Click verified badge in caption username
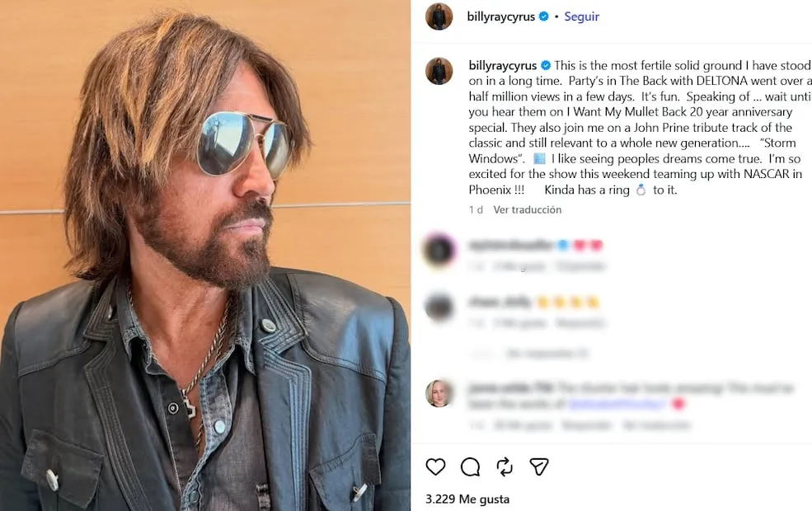Viewport: 812px width, 511px height. 546,66
